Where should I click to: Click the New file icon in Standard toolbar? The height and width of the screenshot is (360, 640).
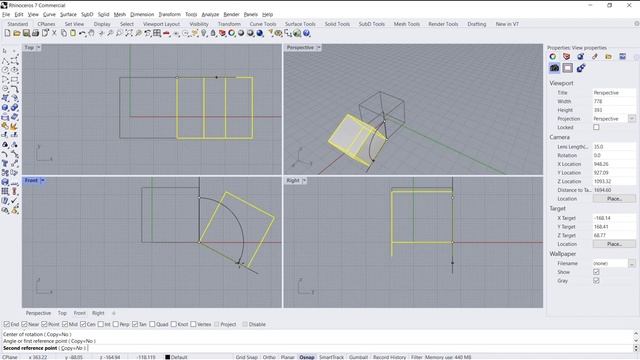coord(7,33)
